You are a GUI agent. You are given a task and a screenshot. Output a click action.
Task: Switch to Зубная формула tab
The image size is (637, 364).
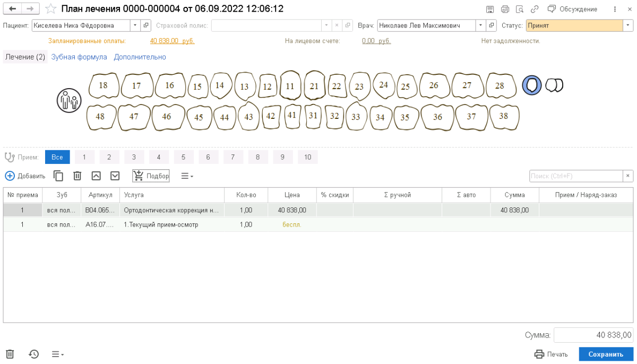tap(79, 57)
